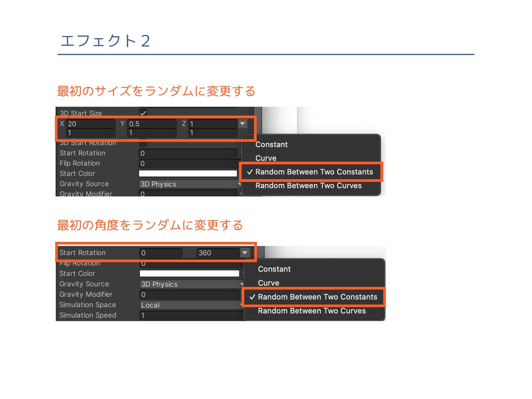Viewport: 532px width, 399px height.
Task: Select Constant in the upper popup menu
Action: click(x=272, y=145)
